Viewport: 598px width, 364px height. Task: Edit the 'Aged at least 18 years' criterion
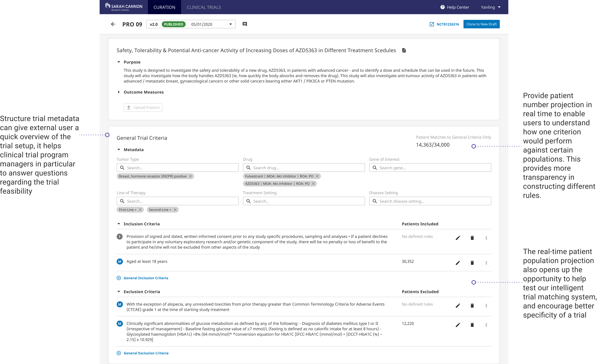point(458,263)
